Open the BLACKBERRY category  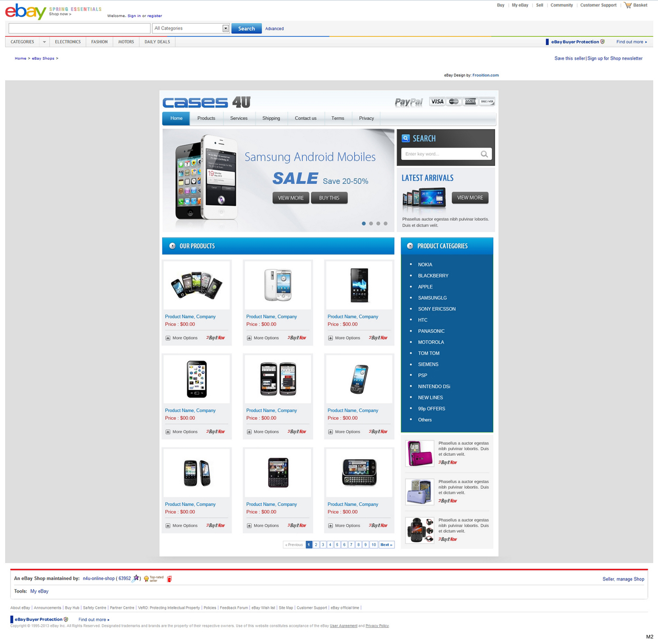[433, 276]
